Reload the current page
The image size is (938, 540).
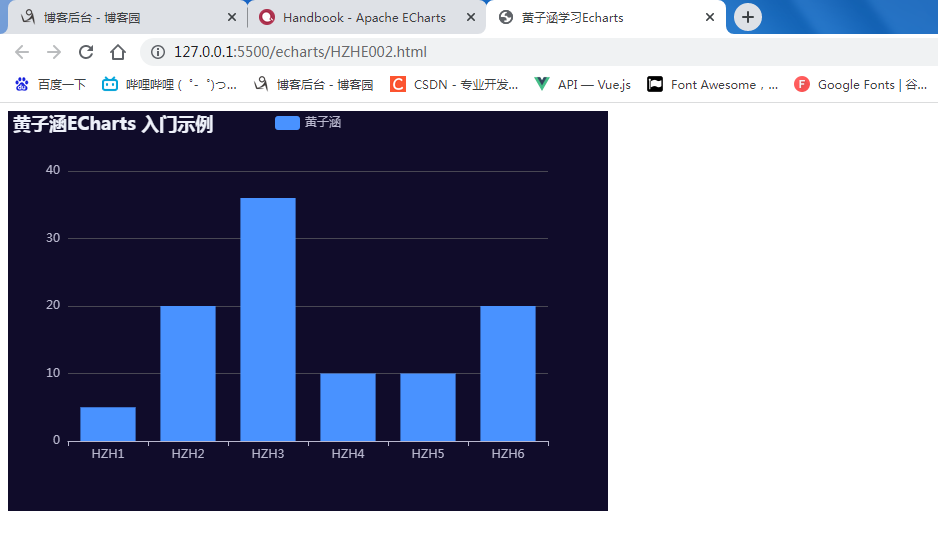[86, 52]
